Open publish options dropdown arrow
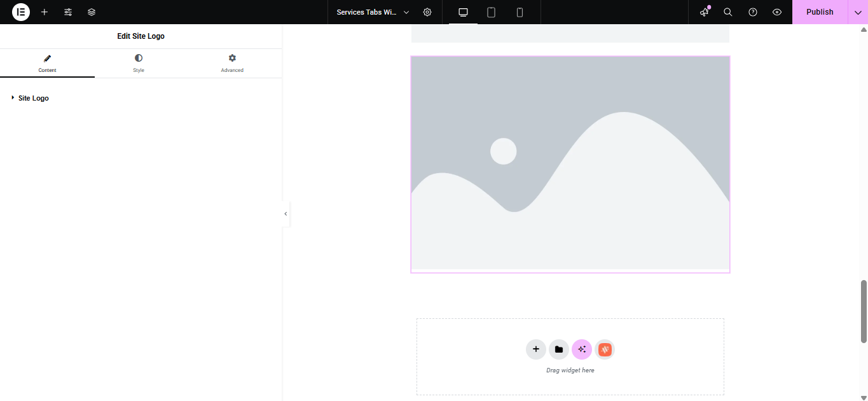The image size is (868, 401). [858, 12]
